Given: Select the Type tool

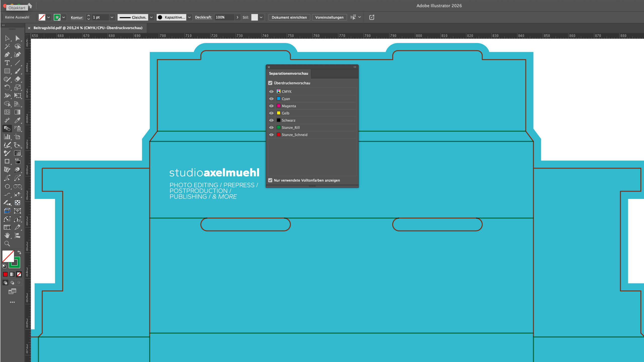Looking at the screenshot, I should click(7, 63).
